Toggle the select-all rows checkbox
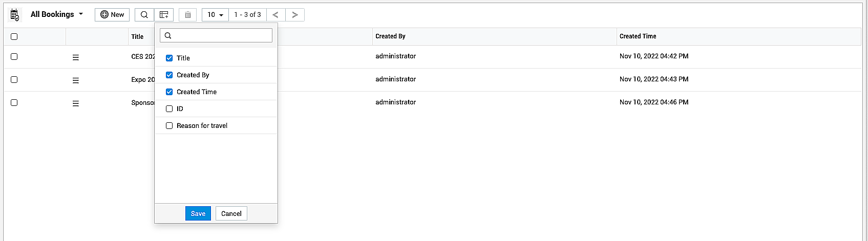 14,37
